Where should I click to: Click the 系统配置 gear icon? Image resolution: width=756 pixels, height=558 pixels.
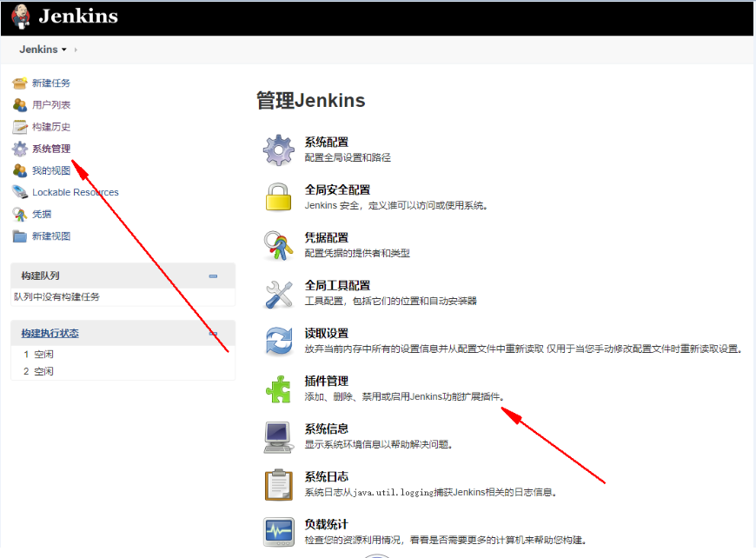[x=279, y=150]
